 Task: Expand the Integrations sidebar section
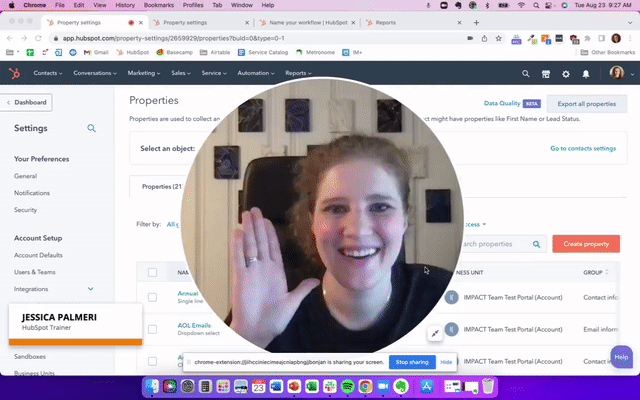click(x=91, y=289)
